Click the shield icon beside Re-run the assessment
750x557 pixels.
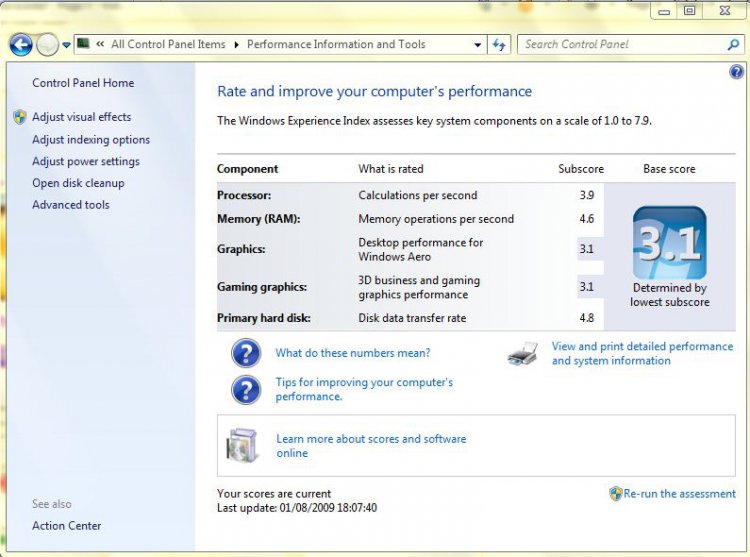click(x=616, y=493)
